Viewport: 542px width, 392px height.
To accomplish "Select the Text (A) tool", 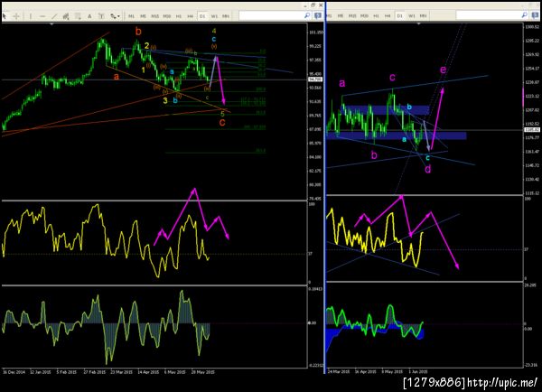I will click(x=89, y=16).
